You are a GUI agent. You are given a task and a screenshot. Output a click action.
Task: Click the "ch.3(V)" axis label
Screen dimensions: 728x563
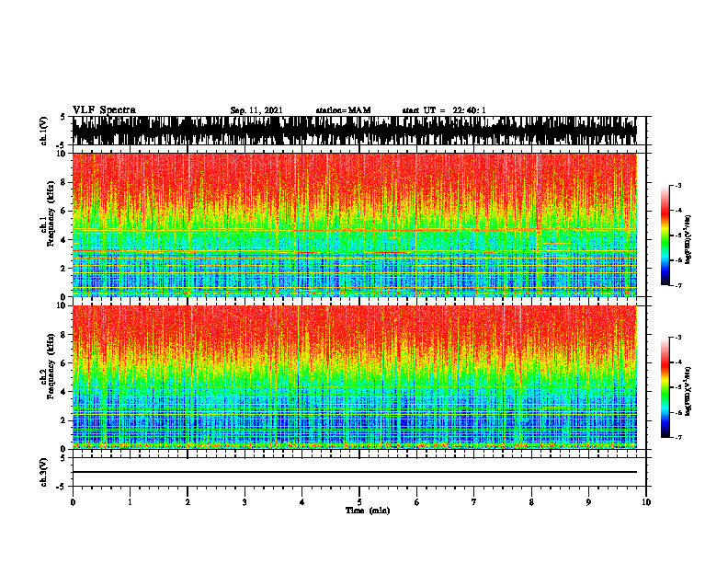(x=44, y=472)
